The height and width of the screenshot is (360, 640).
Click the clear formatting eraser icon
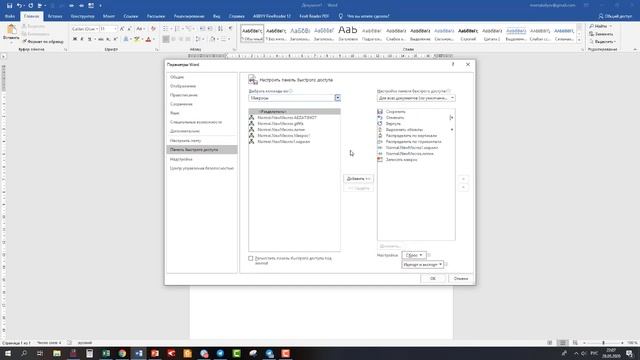[153, 29]
